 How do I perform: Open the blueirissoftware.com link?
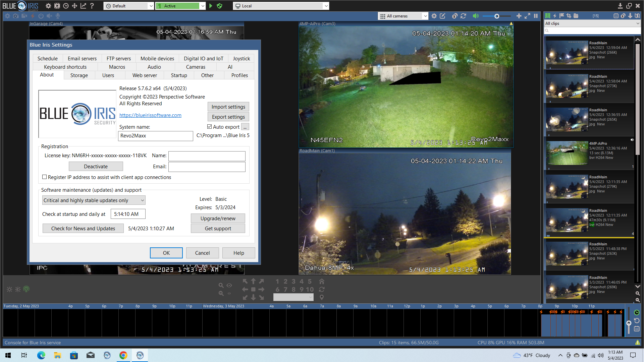click(x=150, y=115)
